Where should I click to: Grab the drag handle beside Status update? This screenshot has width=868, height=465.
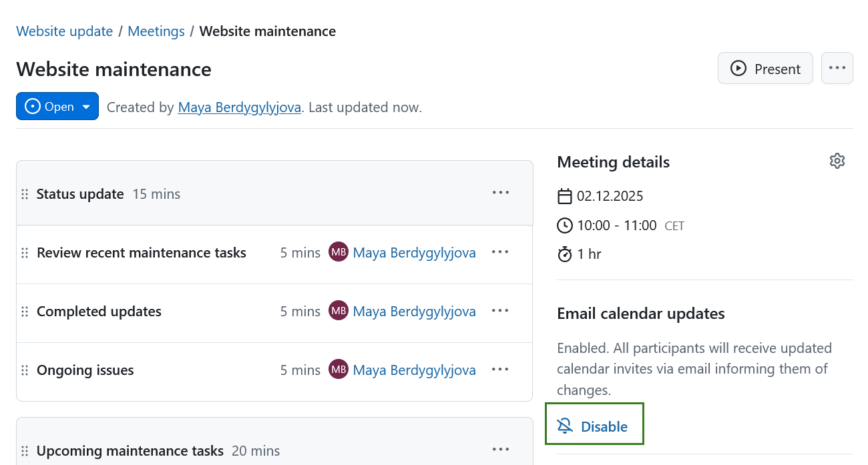click(x=25, y=193)
